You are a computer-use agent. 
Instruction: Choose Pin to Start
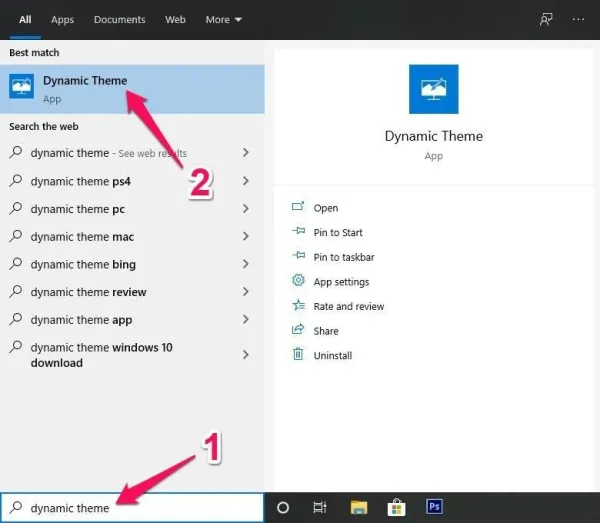(338, 233)
